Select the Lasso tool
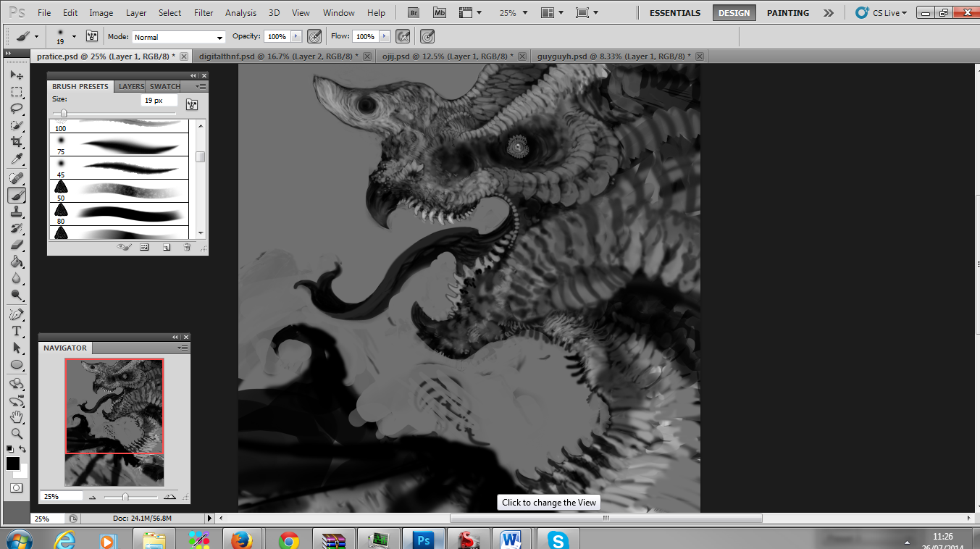The image size is (980, 549). point(17,109)
